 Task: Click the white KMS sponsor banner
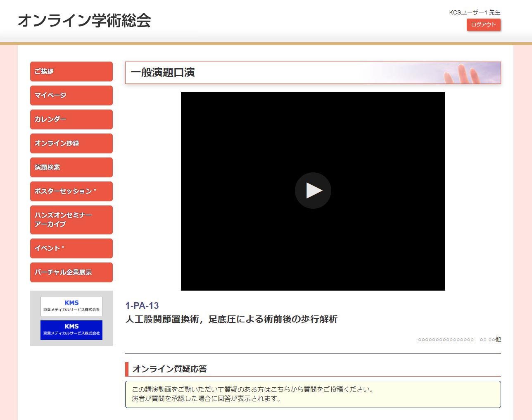(71, 306)
